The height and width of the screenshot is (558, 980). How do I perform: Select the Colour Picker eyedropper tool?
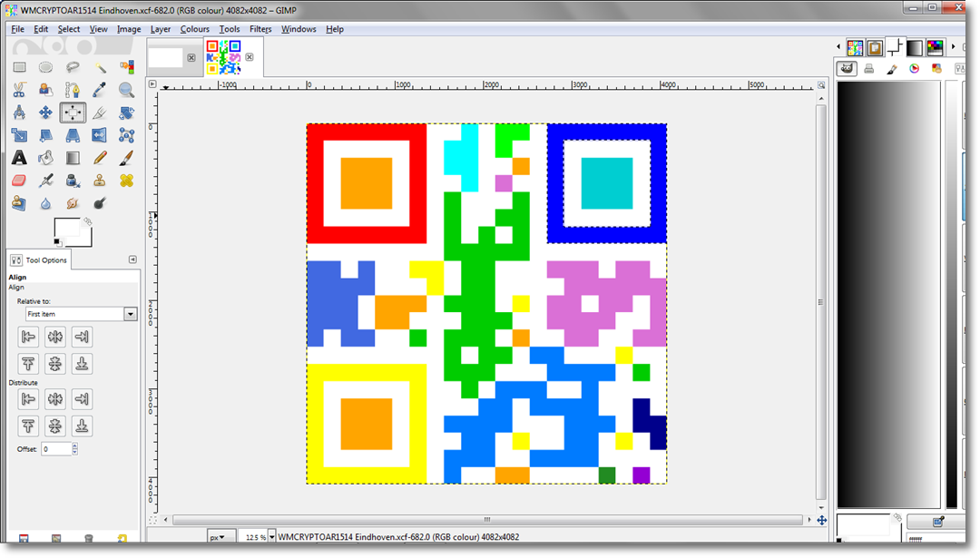coord(100,90)
